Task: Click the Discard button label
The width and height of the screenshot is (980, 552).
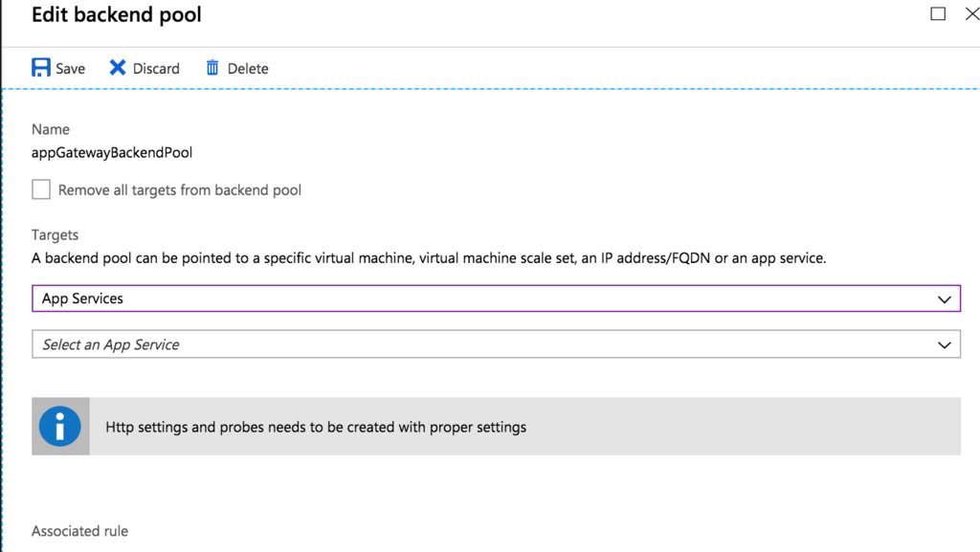Action: click(x=156, y=69)
